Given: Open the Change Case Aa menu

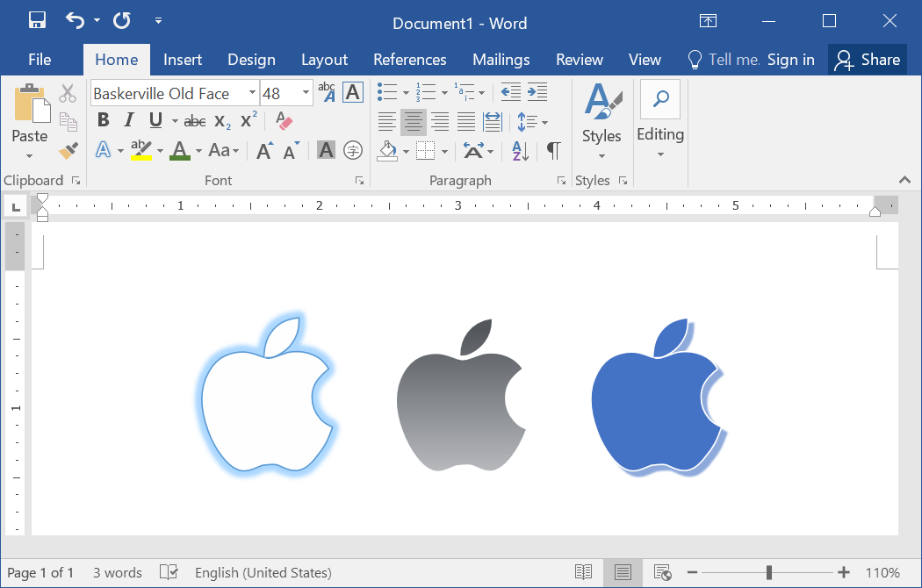Looking at the screenshot, I should click(223, 150).
